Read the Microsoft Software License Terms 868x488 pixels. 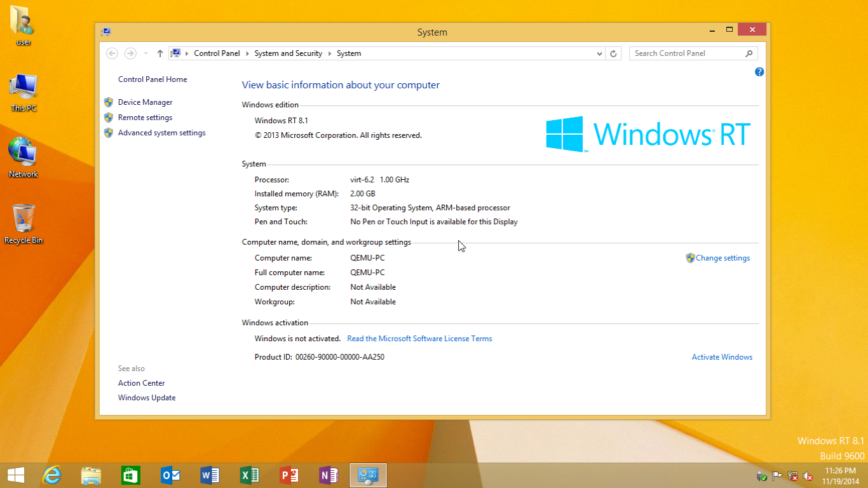(419, 339)
